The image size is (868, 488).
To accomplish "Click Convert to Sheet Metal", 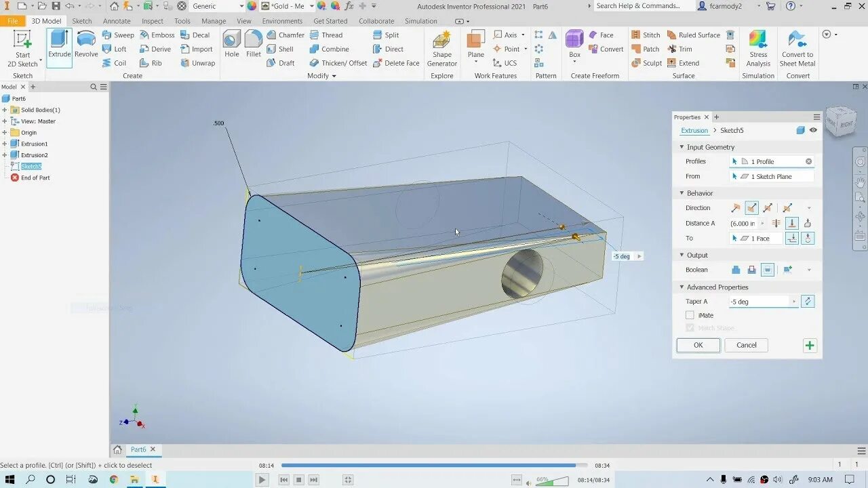I will pos(797,49).
